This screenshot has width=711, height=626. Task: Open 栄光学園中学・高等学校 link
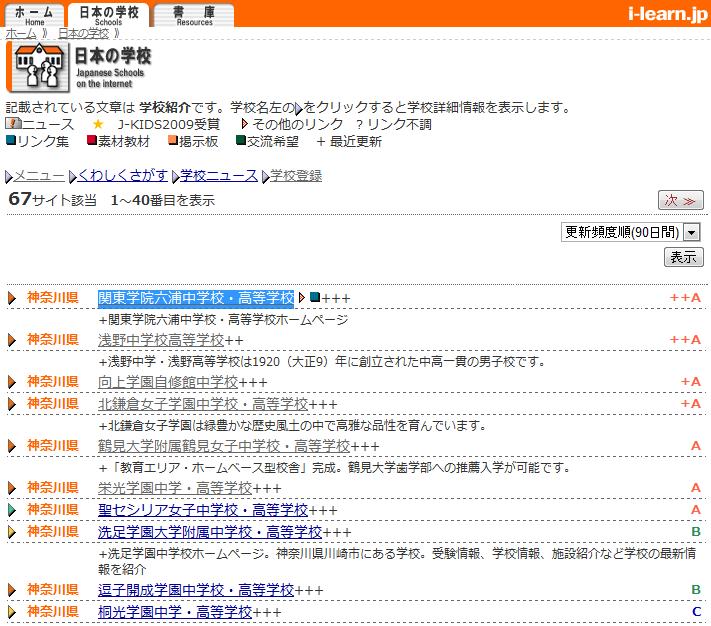tap(175, 488)
